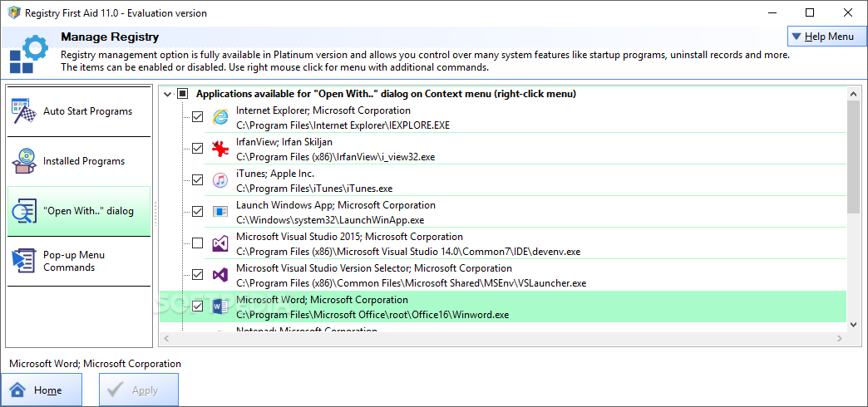Select "Microsoft Visual Studio 2015" row text

click(349, 237)
